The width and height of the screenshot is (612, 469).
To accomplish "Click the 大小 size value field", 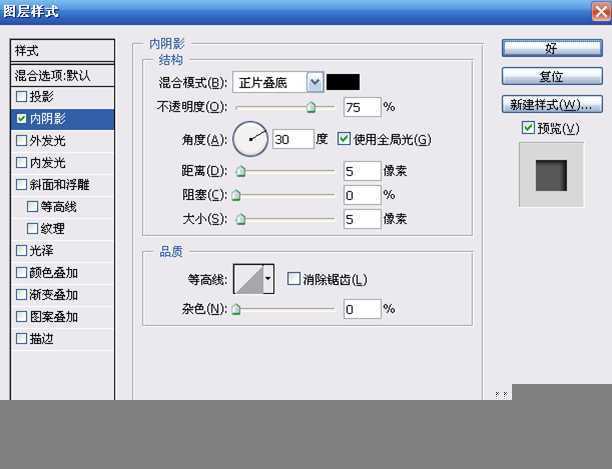I will point(362,219).
